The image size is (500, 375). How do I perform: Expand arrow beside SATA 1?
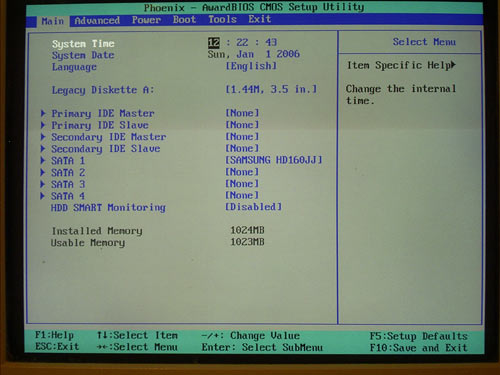click(43, 160)
